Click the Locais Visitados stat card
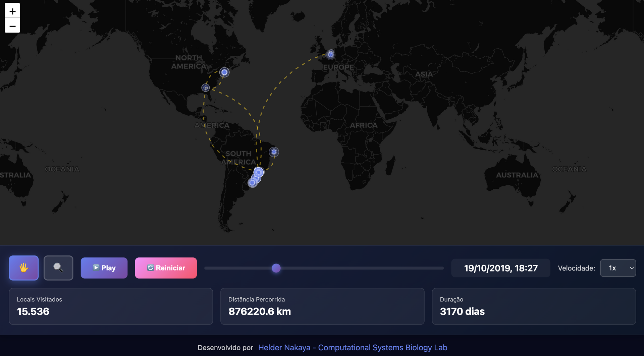 111,306
